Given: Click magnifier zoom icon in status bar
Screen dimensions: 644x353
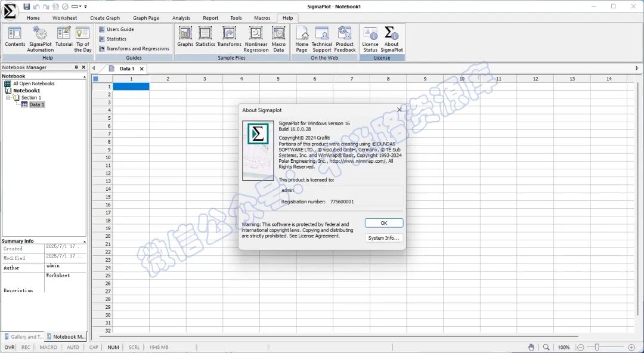Looking at the screenshot, I should pos(546,347).
